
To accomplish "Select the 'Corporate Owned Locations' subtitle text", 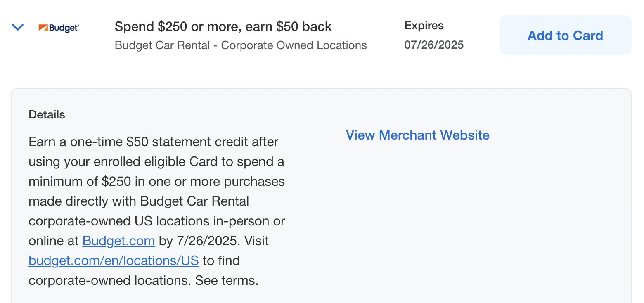I will point(294,45).
